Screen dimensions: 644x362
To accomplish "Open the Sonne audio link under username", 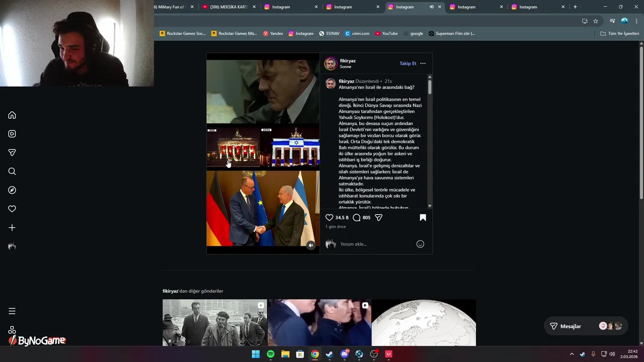I will pos(345,67).
